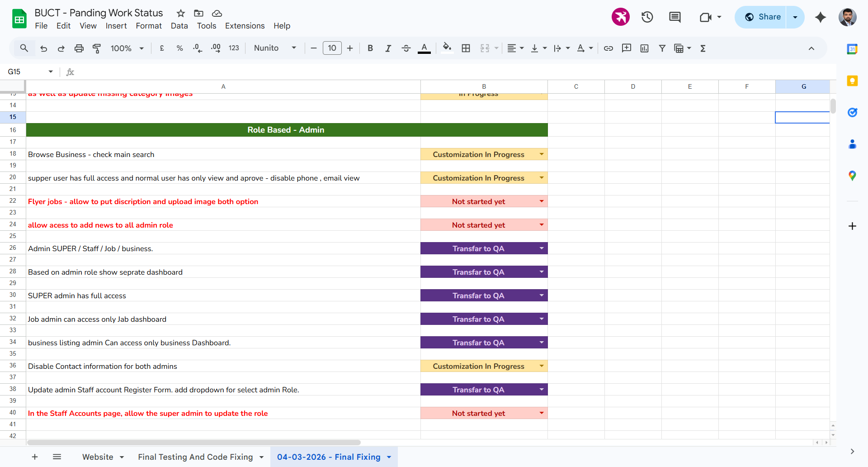Open Google Keep in side panel

tap(852, 81)
